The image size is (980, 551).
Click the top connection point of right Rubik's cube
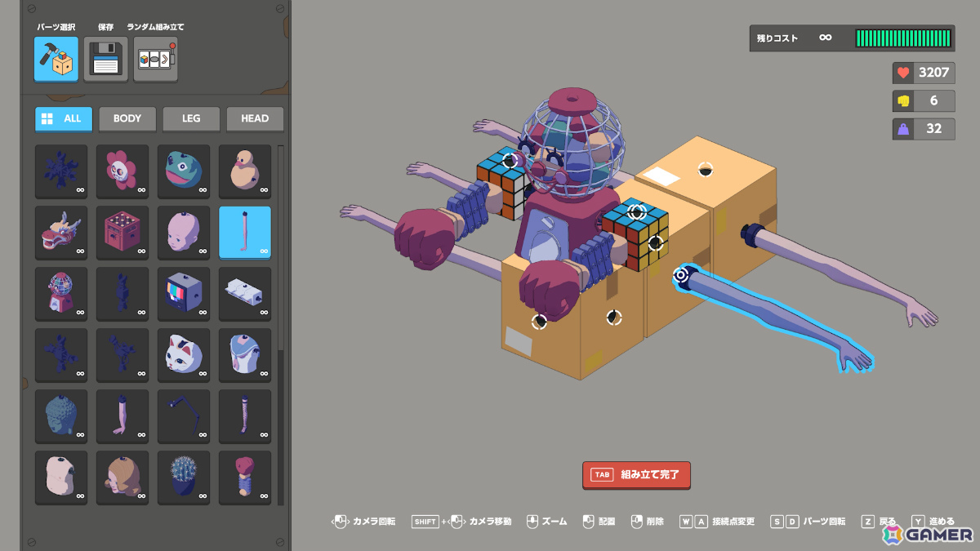pyautogui.click(x=637, y=212)
